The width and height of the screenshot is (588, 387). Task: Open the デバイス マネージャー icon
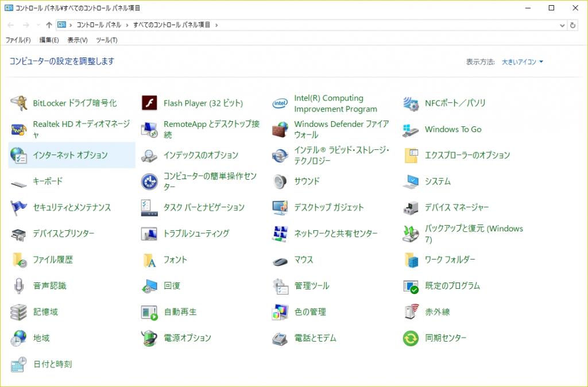[x=411, y=207]
